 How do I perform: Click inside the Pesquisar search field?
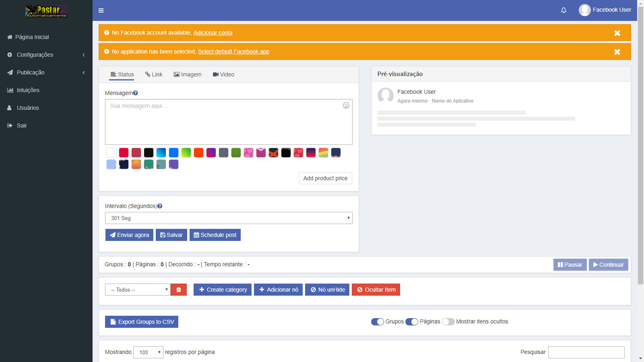point(586,352)
